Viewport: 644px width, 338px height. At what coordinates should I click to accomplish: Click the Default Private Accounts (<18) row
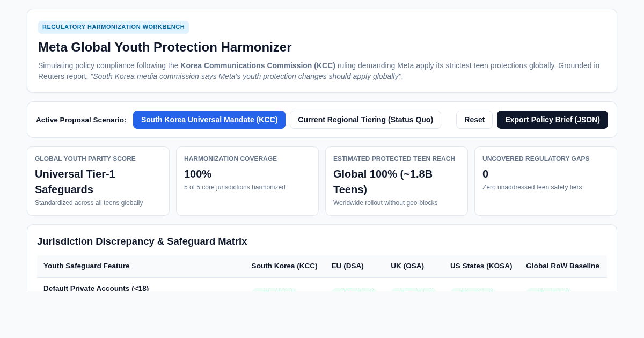(322, 285)
